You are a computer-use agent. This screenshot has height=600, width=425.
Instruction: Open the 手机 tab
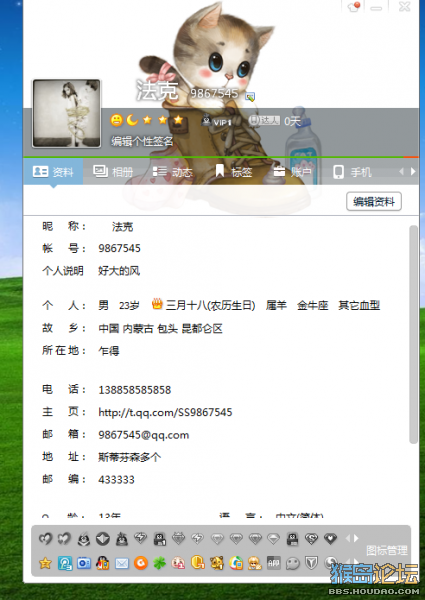click(x=352, y=172)
